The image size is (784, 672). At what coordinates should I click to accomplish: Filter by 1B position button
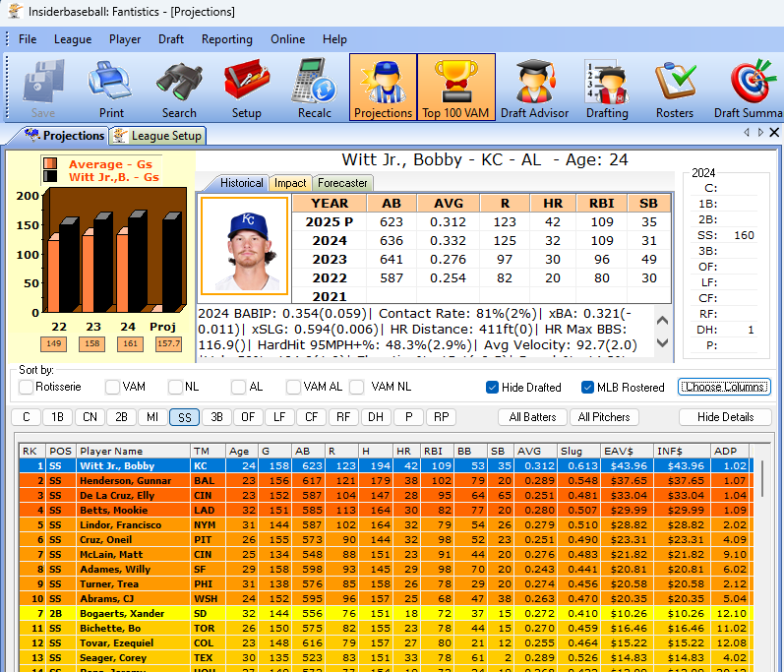click(x=57, y=417)
